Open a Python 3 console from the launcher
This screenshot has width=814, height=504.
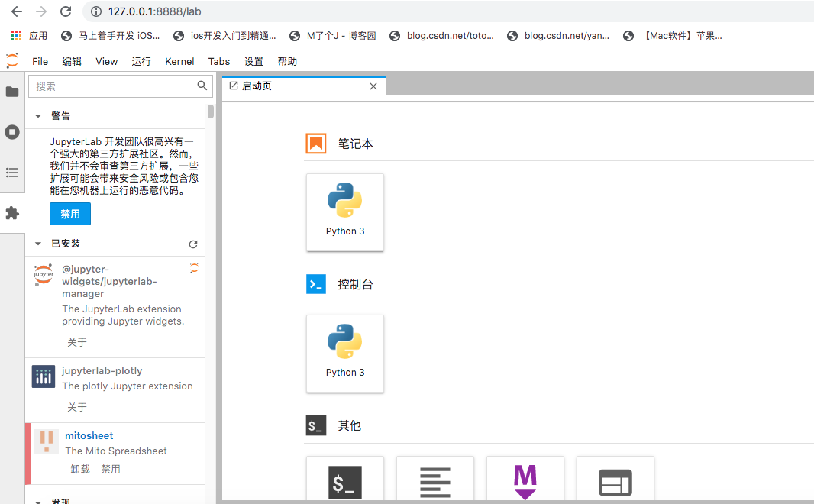[344, 354]
